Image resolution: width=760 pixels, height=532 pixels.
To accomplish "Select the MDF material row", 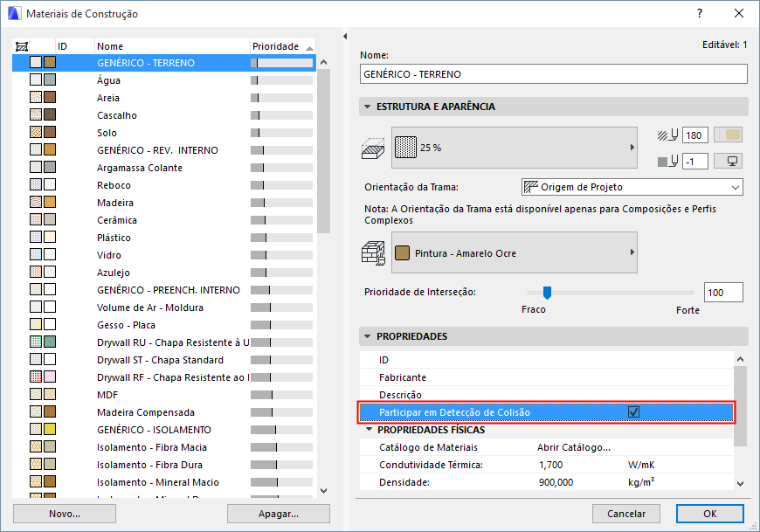I will (164, 394).
